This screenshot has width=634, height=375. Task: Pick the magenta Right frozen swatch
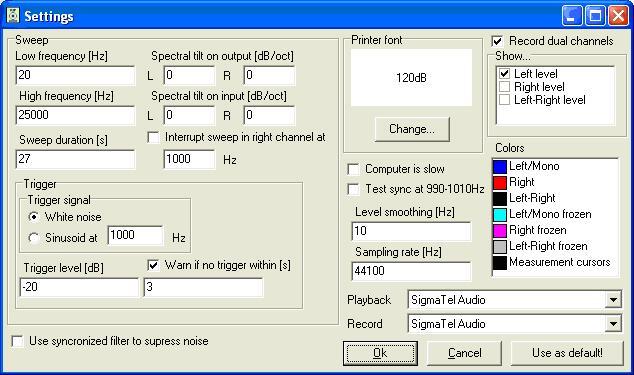tap(500, 231)
